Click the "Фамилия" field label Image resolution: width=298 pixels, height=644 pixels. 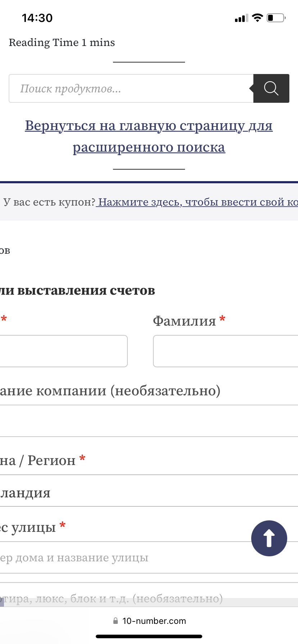[184, 321]
